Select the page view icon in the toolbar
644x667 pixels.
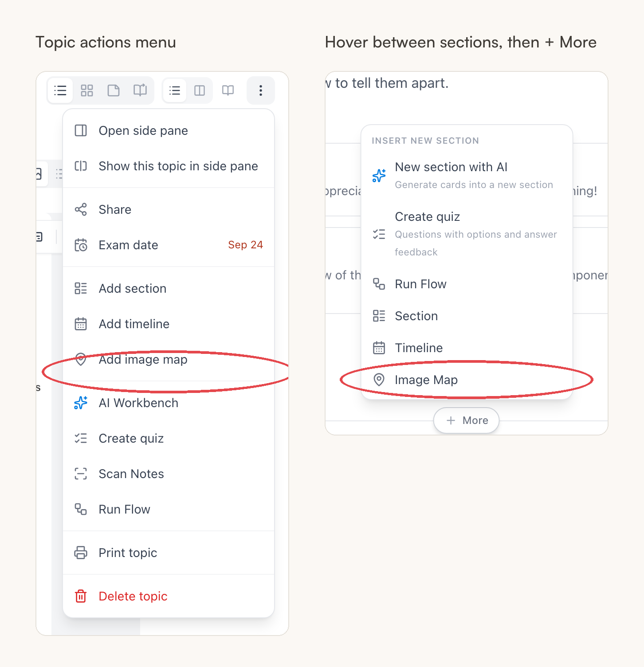(x=114, y=90)
